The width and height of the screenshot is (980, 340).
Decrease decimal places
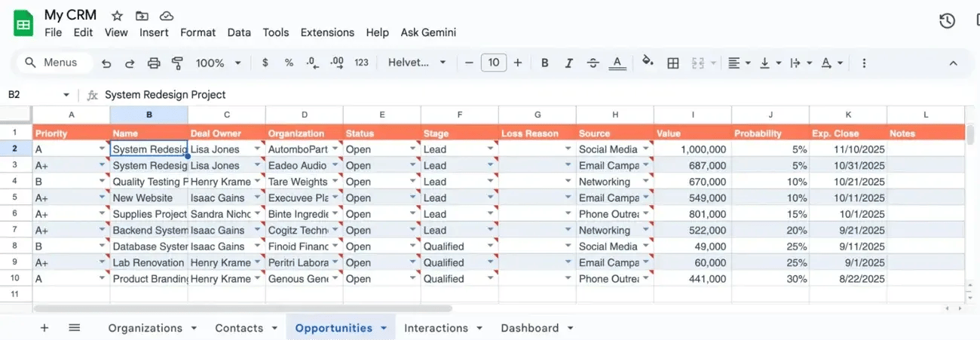(x=313, y=63)
